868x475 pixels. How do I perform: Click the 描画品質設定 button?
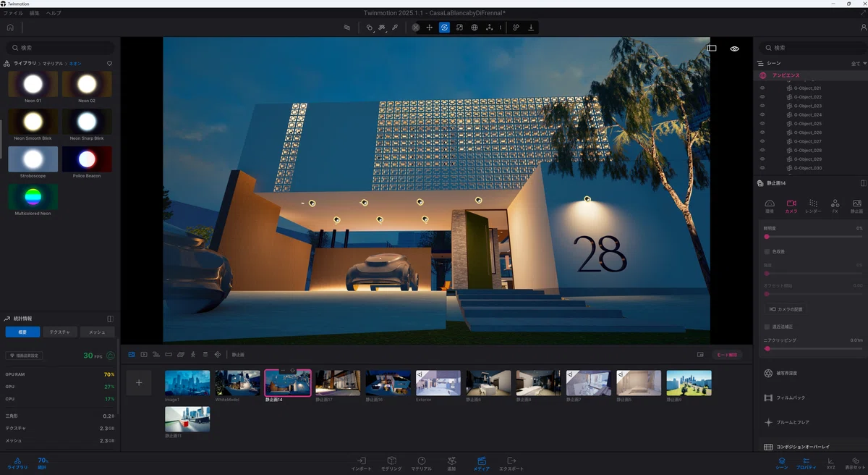(24, 356)
